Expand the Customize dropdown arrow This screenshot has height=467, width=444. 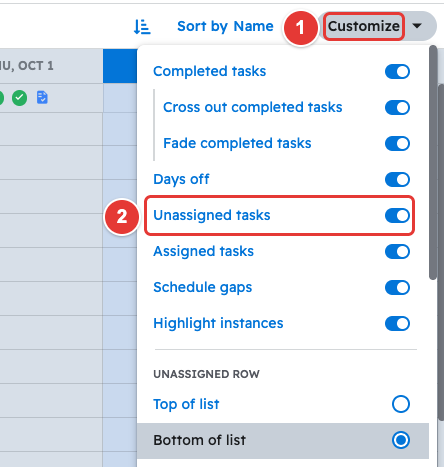417,26
